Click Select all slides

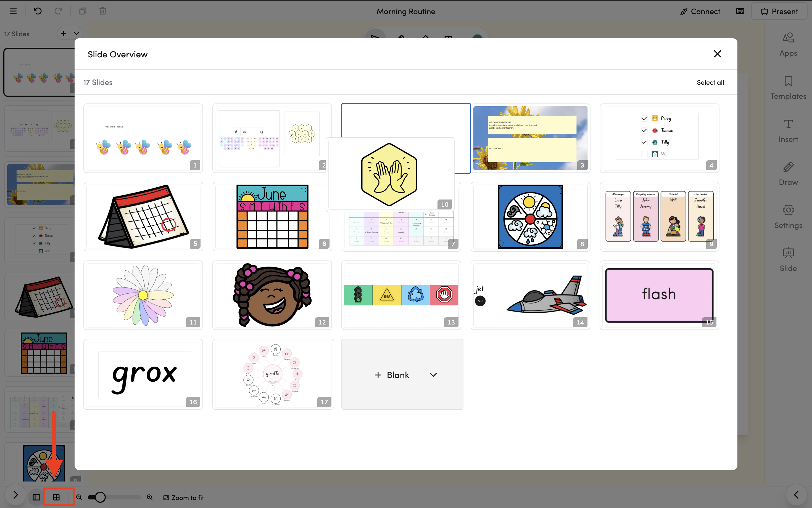710,82
